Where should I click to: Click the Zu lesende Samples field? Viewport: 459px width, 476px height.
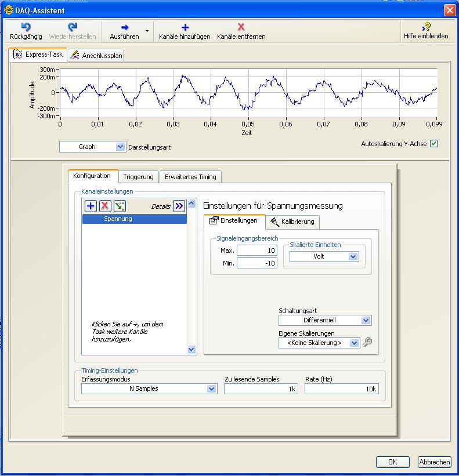[261, 389]
